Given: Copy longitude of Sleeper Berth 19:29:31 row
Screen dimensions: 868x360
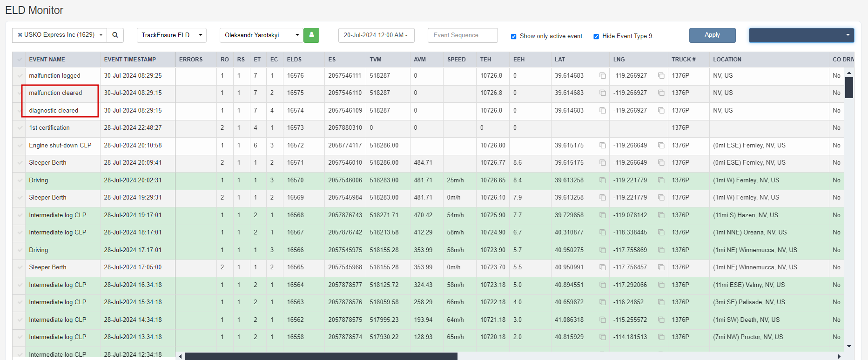Looking at the screenshot, I should tap(661, 197).
